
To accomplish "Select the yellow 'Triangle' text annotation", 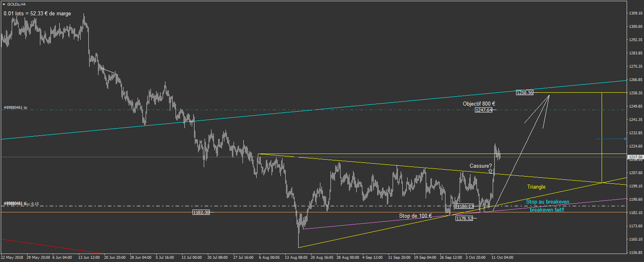I will [x=536, y=187].
